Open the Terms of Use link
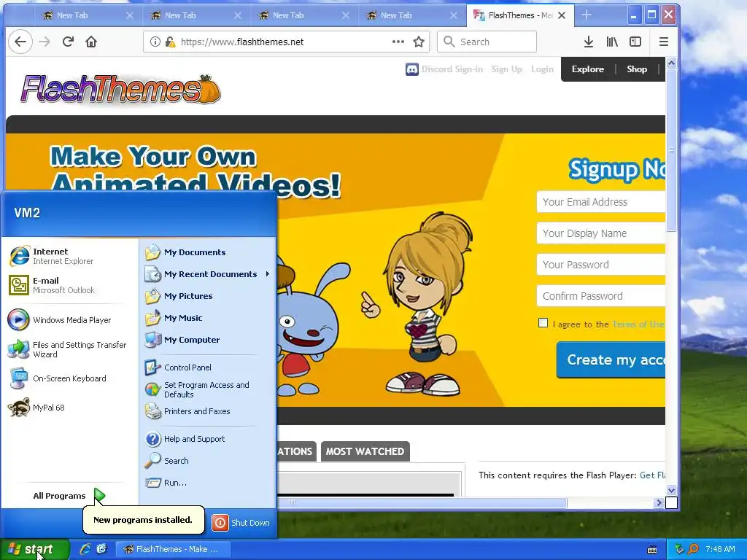The width and height of the screenshot is (747, 560). (x=638, y=324)
